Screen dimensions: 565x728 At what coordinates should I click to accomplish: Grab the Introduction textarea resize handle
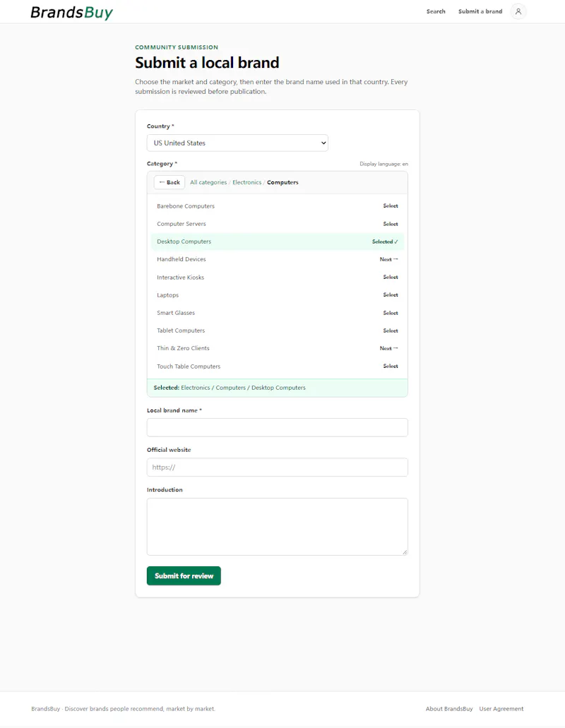(405, 552)
